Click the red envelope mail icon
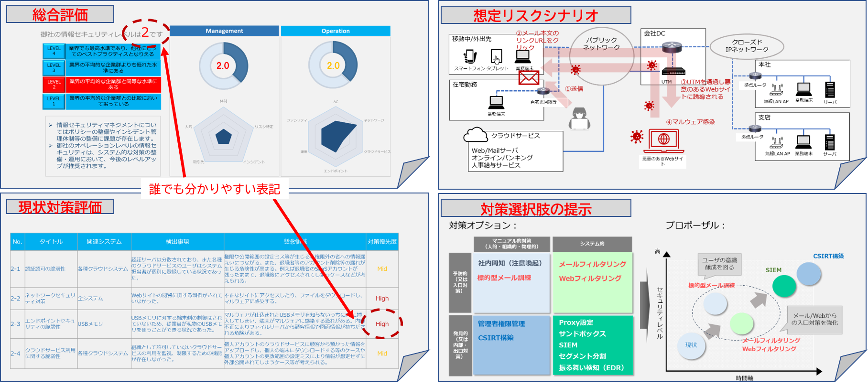The width and height of the screenshot is (868, 386). pyautogui.click(x=529, y=77)
